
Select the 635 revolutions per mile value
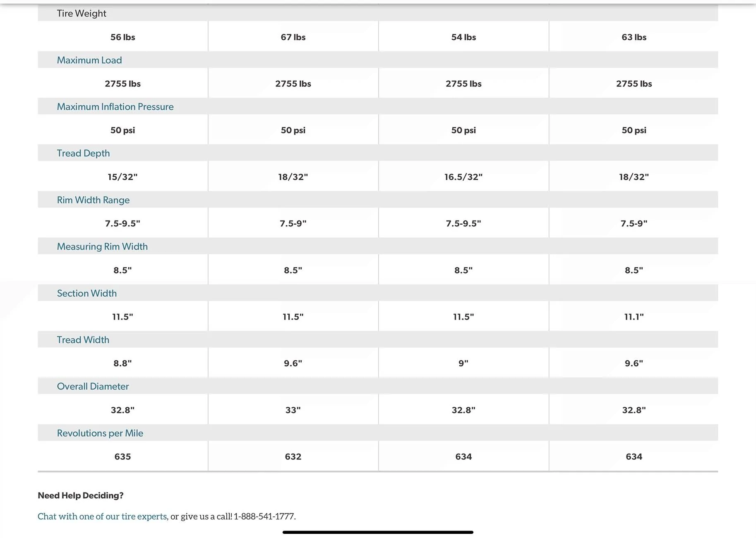click(122, 457)
